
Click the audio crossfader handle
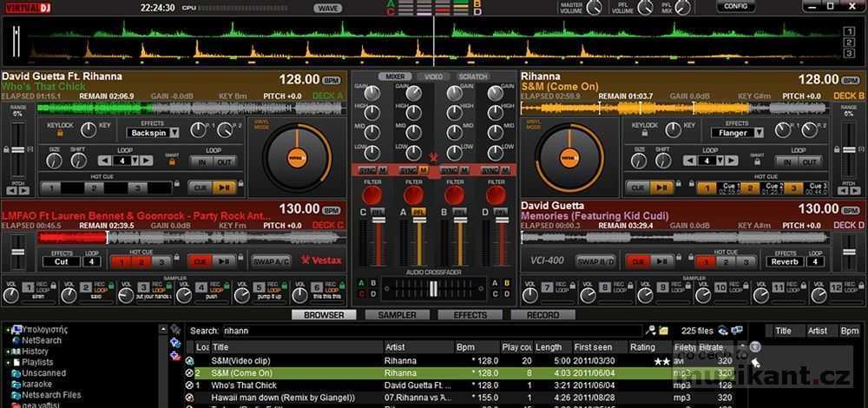click(x=433, y=288)
